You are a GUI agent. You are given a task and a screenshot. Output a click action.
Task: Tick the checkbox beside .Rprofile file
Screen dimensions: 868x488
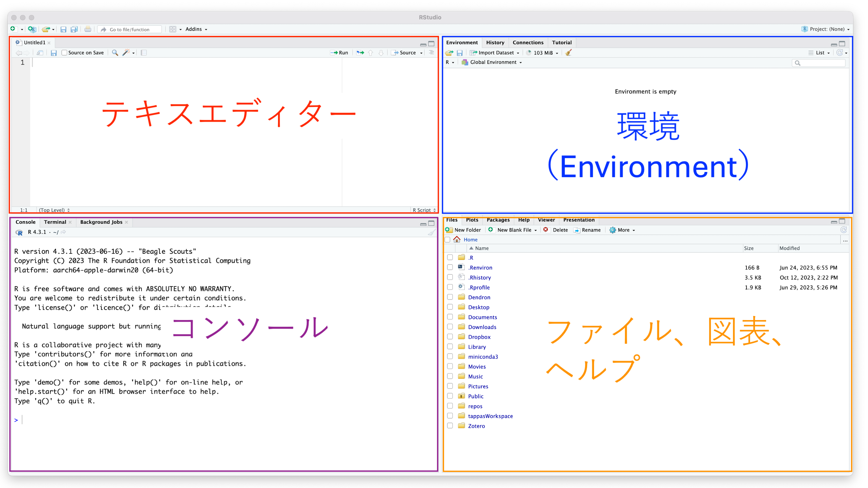(450, 287)
